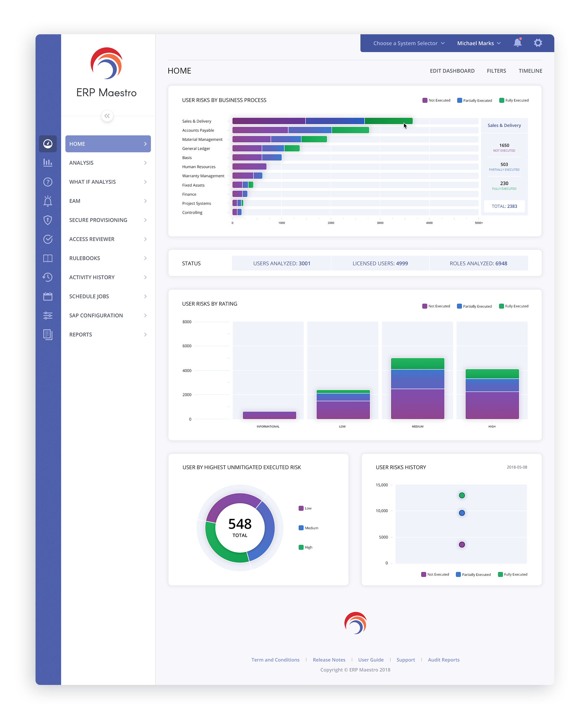Click the calendar schedule jobs icon

coord(48,296)
